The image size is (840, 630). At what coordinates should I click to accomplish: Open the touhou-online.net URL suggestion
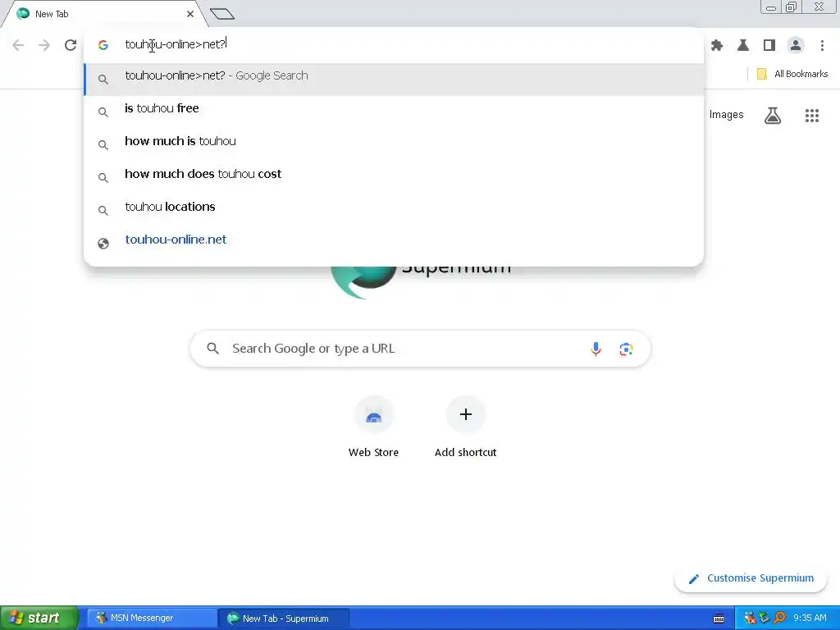pyautogui.click(x=394, y=240)
